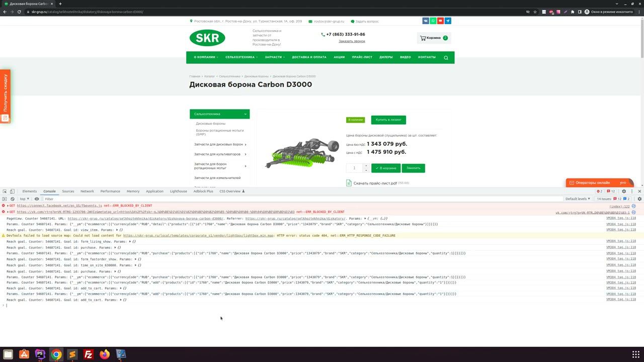Select the DevTools inspect element picker icon
The image size is (644, 362).
click(5, 191)
